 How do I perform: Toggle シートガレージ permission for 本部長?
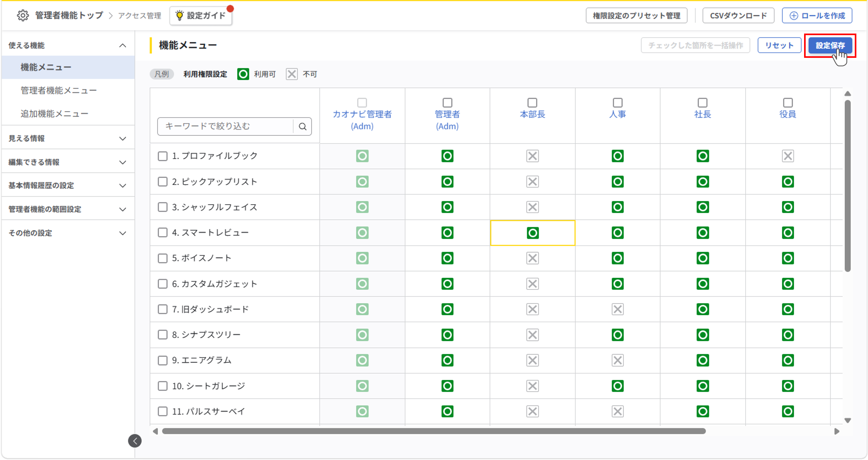[x=532, y=386]
